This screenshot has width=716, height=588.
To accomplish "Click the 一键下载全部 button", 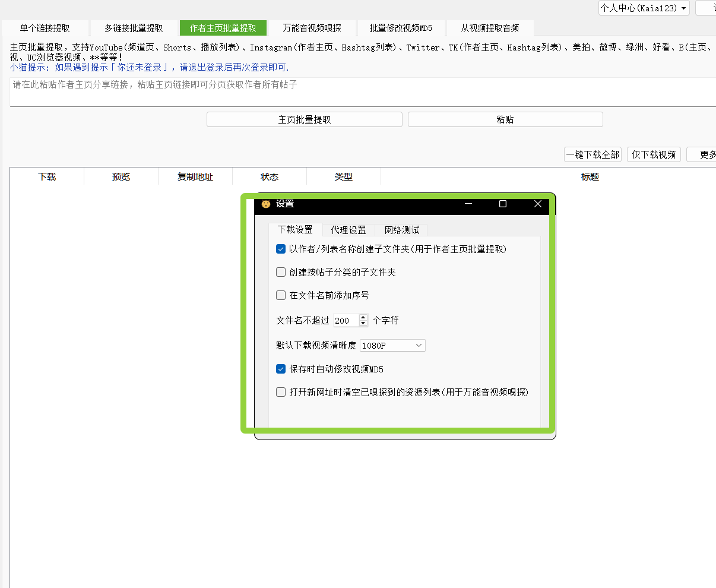I will [x=593, y=154].
